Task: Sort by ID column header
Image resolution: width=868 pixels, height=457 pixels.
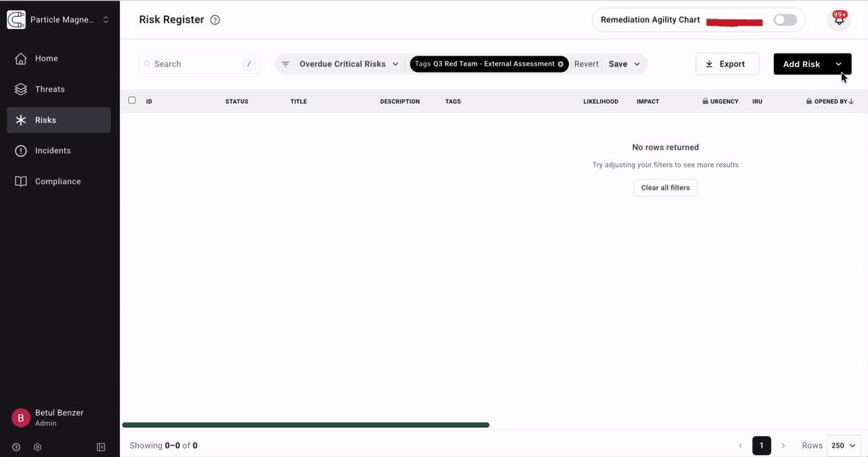Action: [x=149, y=101]
